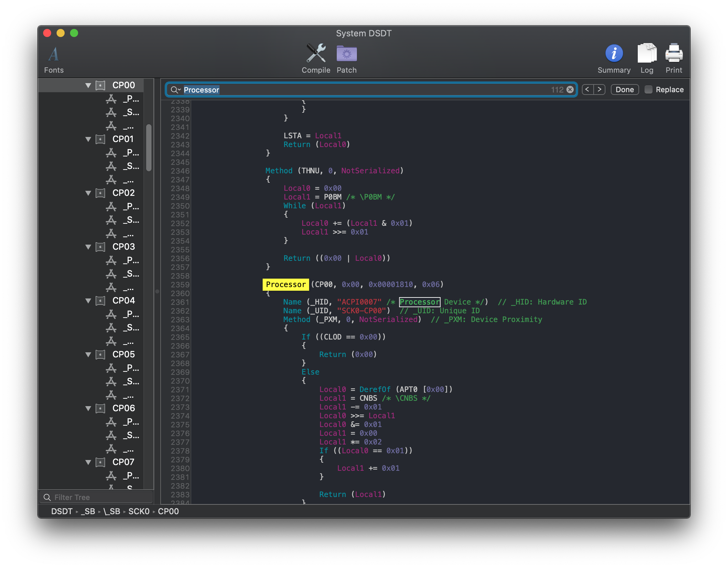Go to next search match
This screenshot has height=568, width=728.
(x=599, y=90)
